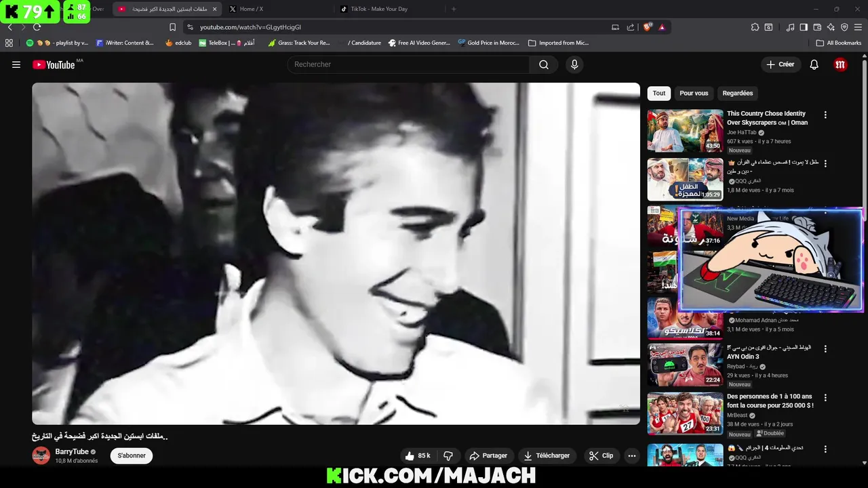The height and width of the screenshot is (488, 868).
Task: Toggle the browser sidebar panel
Action: [804, 27]
